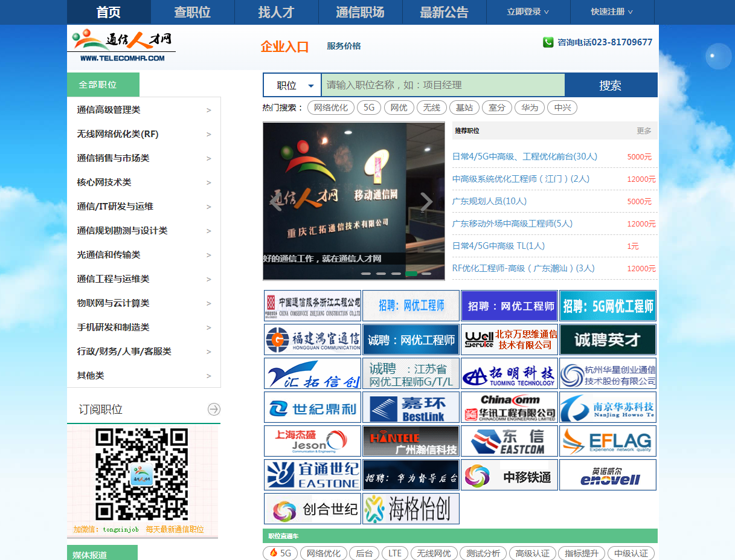The image size is (735, 560).
Task: Select the 网络优化 hot search tag
Action: pyautogui.click(x=331, y=108)
